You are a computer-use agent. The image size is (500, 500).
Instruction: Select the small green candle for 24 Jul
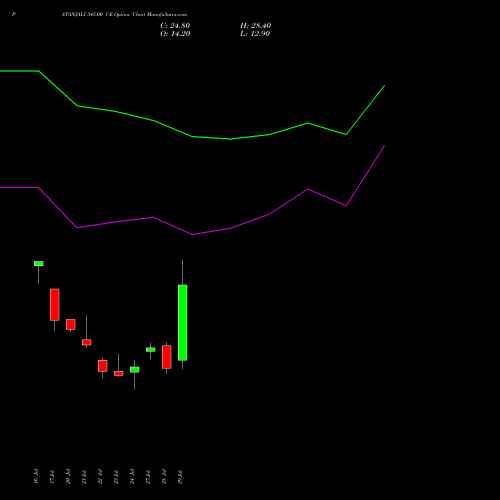click(x=135, y=370)
